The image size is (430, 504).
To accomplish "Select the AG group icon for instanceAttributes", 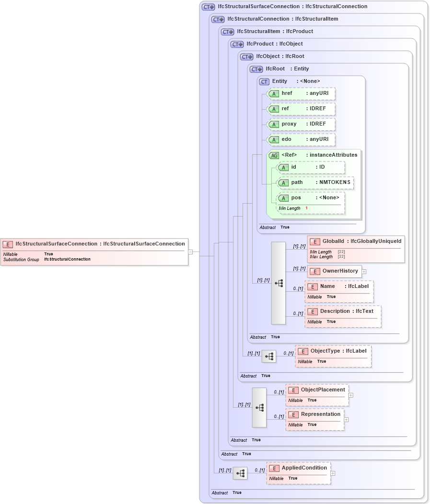I will [274, 155].
